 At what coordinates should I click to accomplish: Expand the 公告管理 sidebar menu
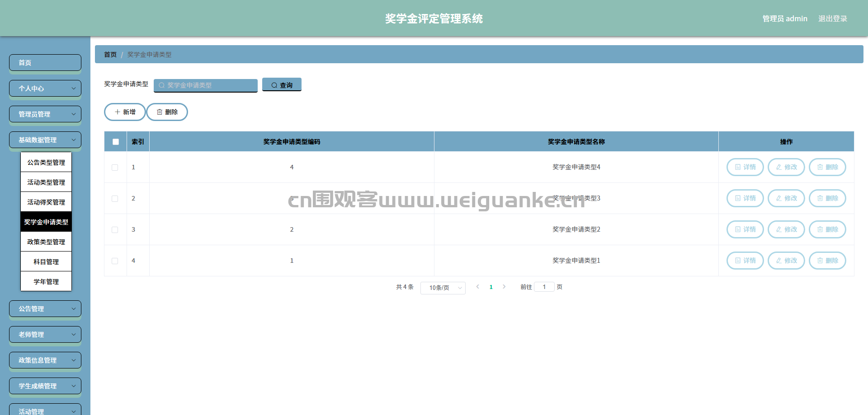click(45, 309)
